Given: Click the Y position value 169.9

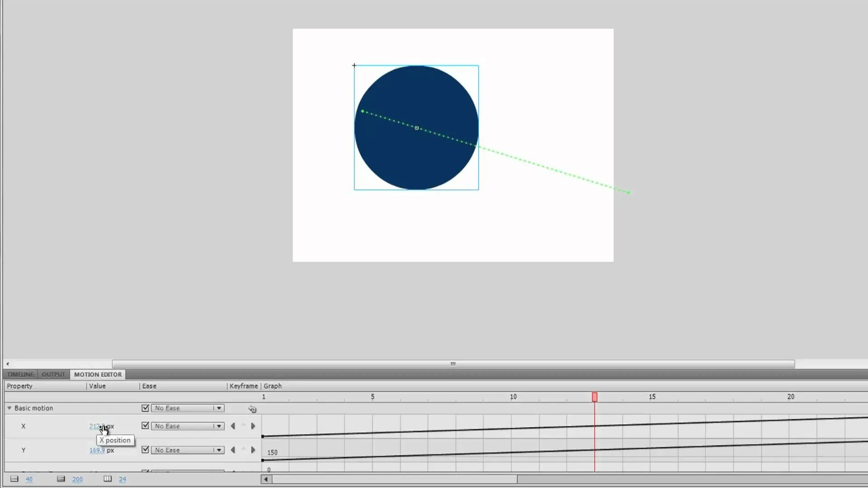Looking at the screenshot, I should (x=97, y=450).
